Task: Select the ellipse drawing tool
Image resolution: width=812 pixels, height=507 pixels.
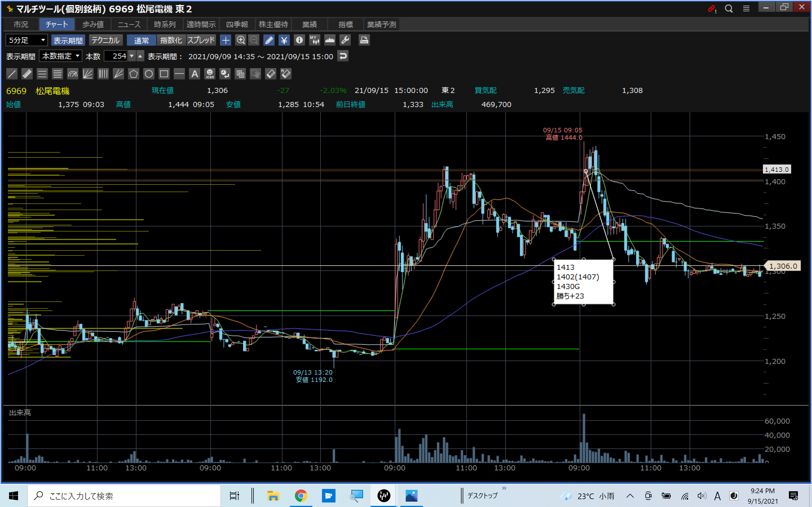Action: click(x=149, y=74)
